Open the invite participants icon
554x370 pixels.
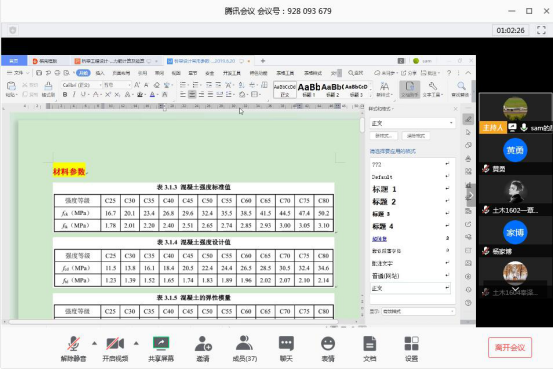[203, 343]
